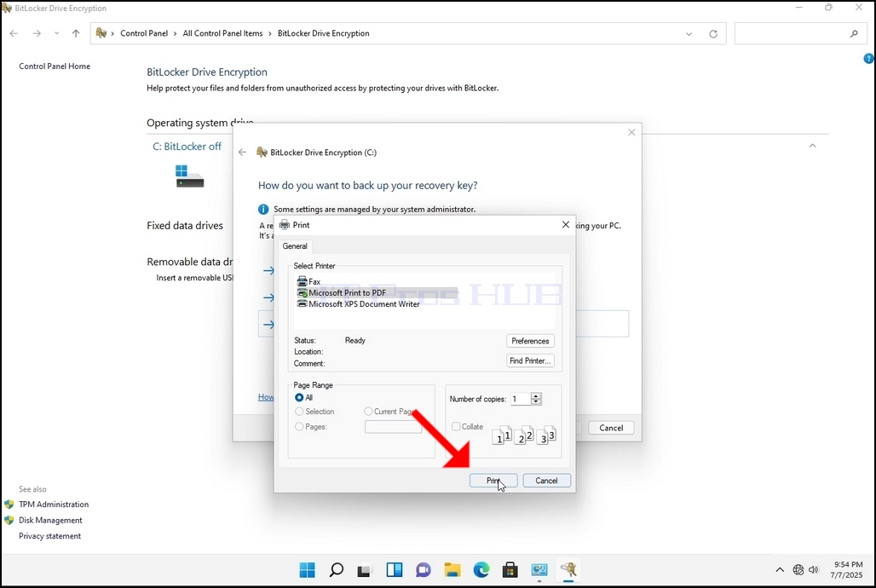Select Selection page range radio button
The height and width of the screenshot is (588, 876).
tap(299, 412)
